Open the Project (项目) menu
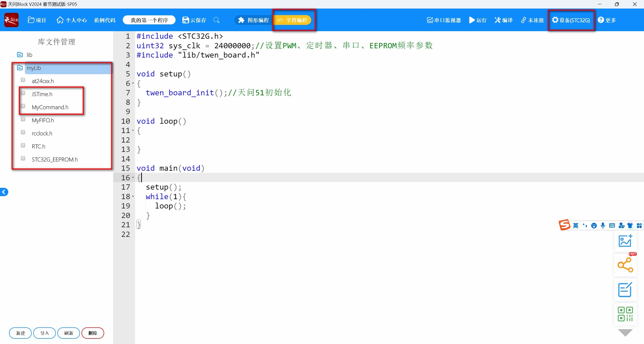Viewport: 644px width, 344px height. point(37,20)
